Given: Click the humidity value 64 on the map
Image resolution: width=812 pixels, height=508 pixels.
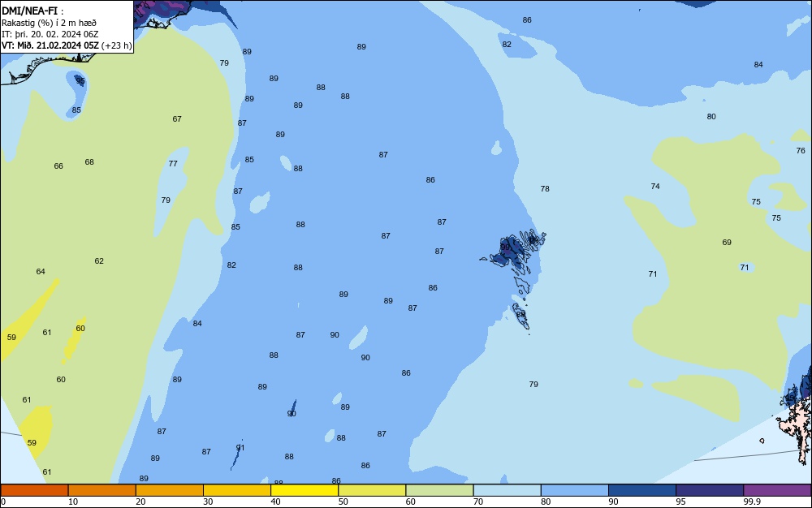Looking at the screenshot, I should 41,272.
